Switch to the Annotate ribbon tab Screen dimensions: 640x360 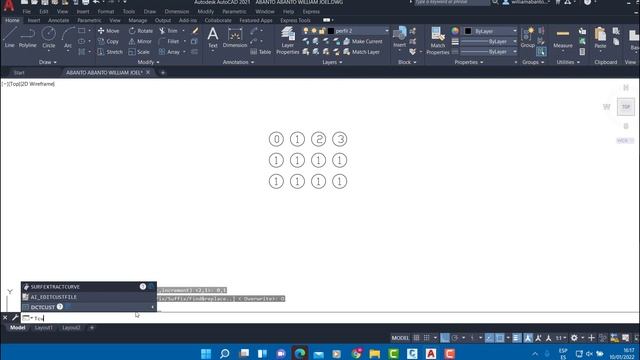click(58, 20)
